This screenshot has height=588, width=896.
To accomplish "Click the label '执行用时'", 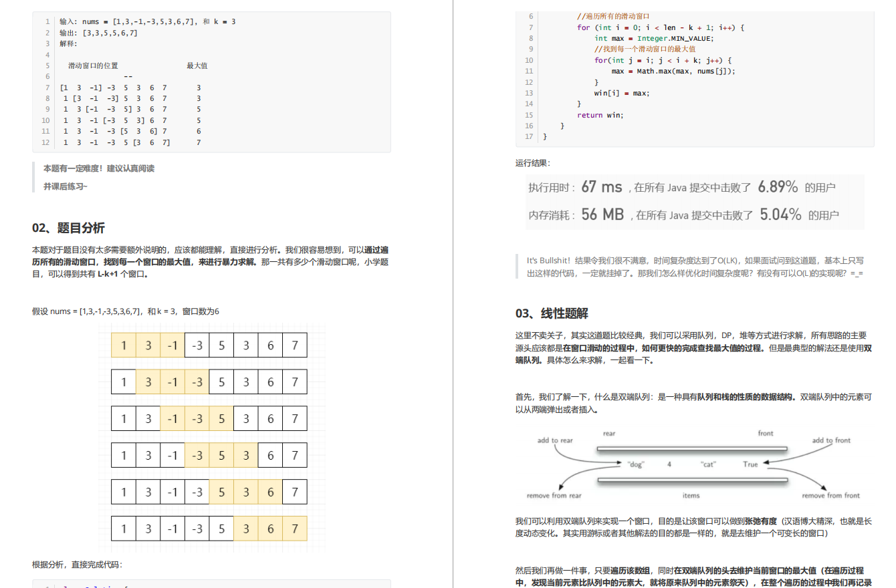I will (549, 188).
